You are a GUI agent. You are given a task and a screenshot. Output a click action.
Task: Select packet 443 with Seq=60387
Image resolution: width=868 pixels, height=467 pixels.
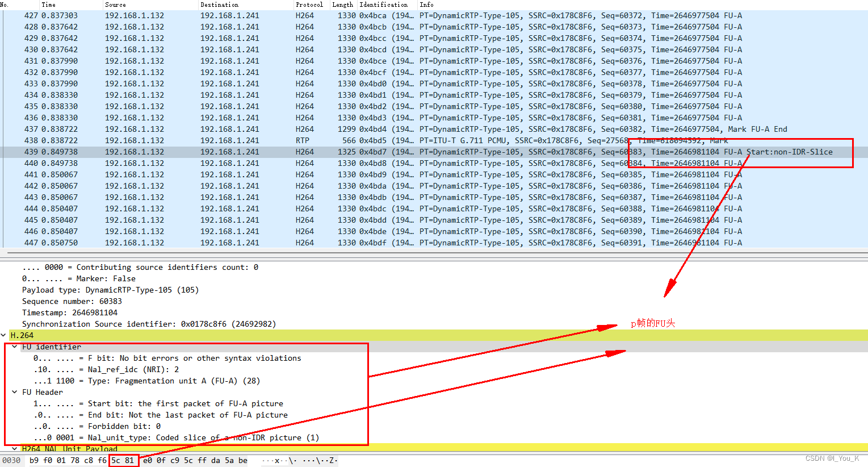434,197
